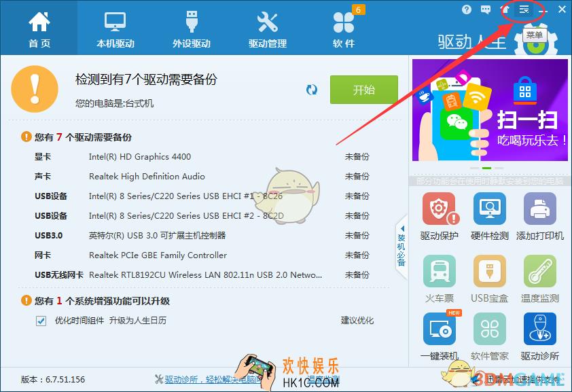Select USB EHCI #1 - 8C26 row
The width and height of the screenshot is (572, 392).
(x=202, y=196)
